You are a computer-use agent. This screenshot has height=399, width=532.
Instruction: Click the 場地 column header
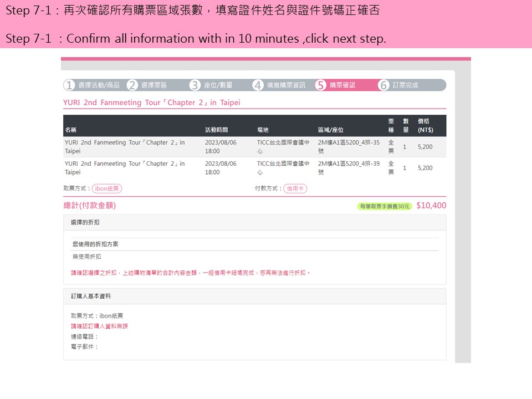(263, 130)
